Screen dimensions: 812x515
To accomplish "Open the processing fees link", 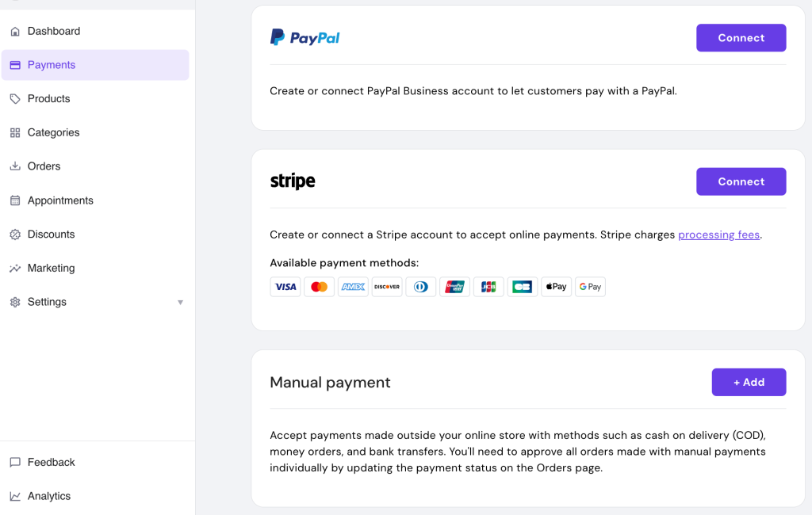I will click(x=718, y=235).
